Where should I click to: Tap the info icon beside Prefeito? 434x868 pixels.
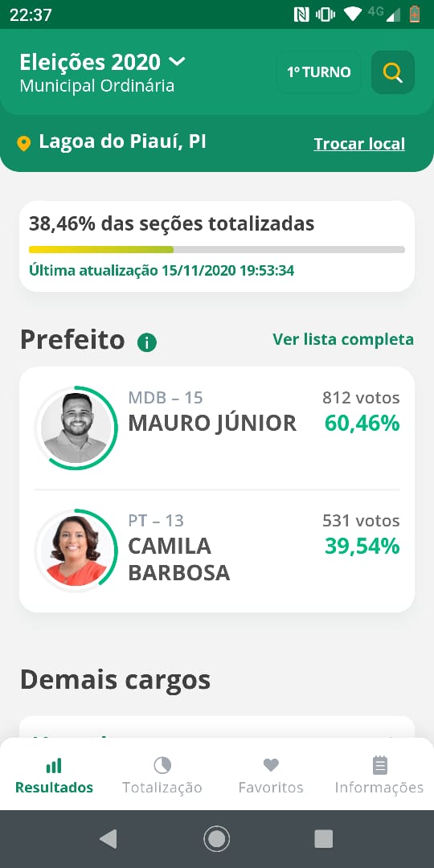tap(147, 342)
